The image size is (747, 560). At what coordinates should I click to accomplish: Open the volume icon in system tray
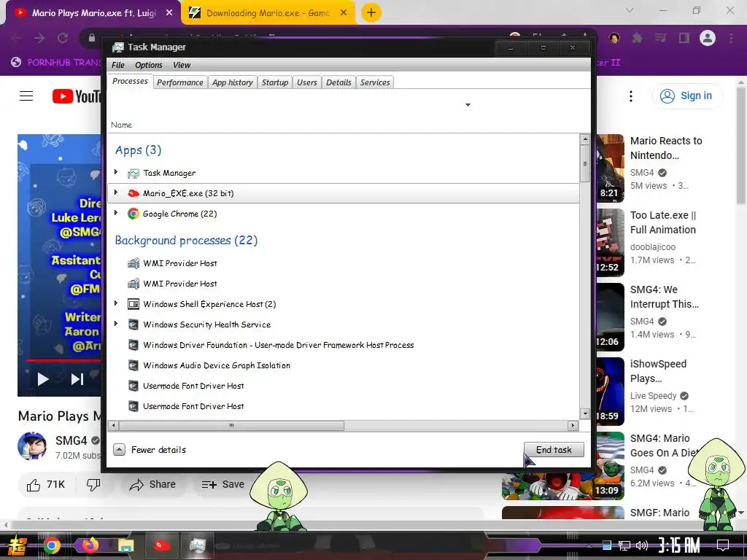(x=642, y=545)
